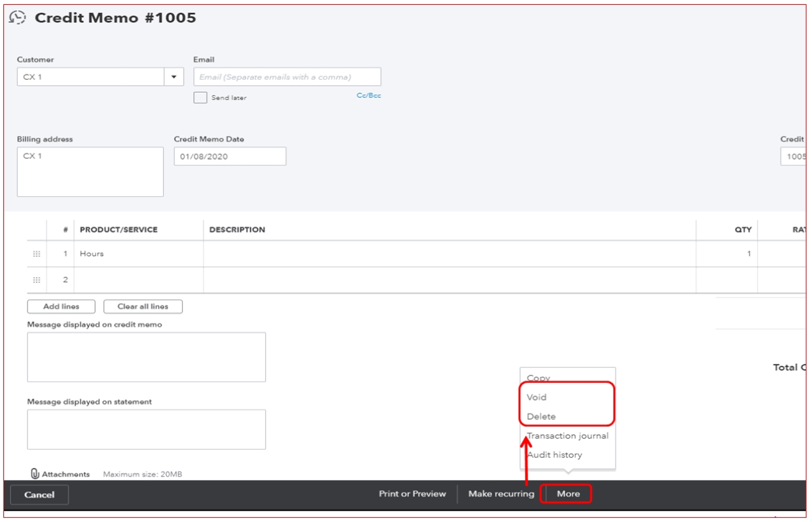Click the recent transactions clock icon
The image size is (812, 522).
click(18, 18)
